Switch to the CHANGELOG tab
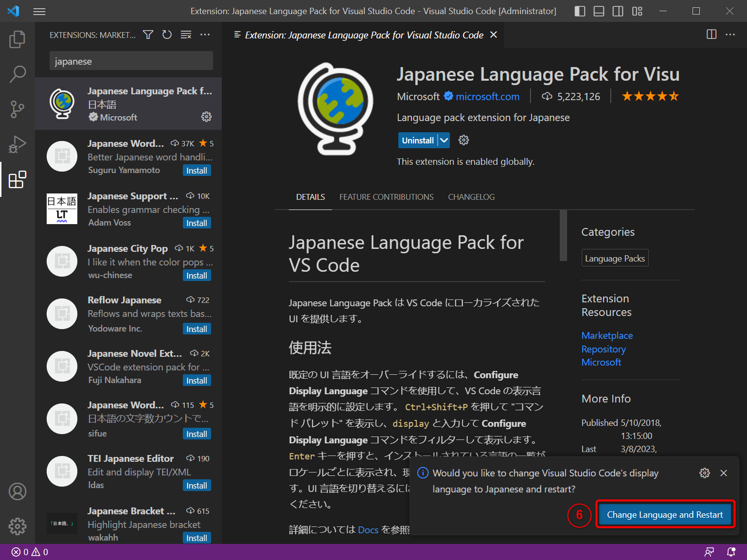Screen dimensions: 747x560 tap(471, 197)
